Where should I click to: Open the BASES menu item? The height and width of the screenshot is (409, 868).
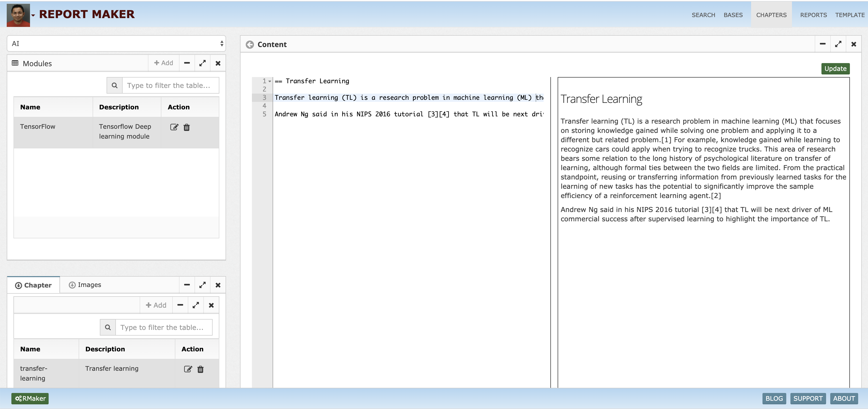pos(733,15)
